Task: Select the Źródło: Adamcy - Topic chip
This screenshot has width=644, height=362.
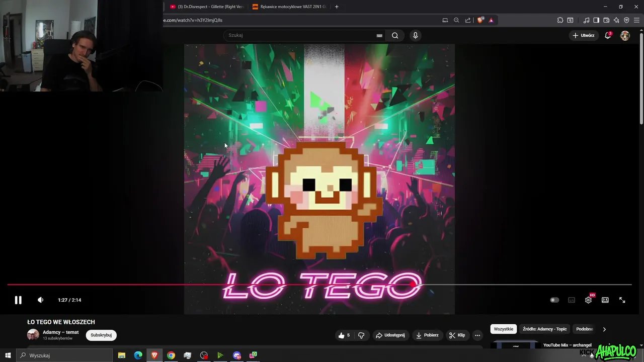Action: pos(544,329)
